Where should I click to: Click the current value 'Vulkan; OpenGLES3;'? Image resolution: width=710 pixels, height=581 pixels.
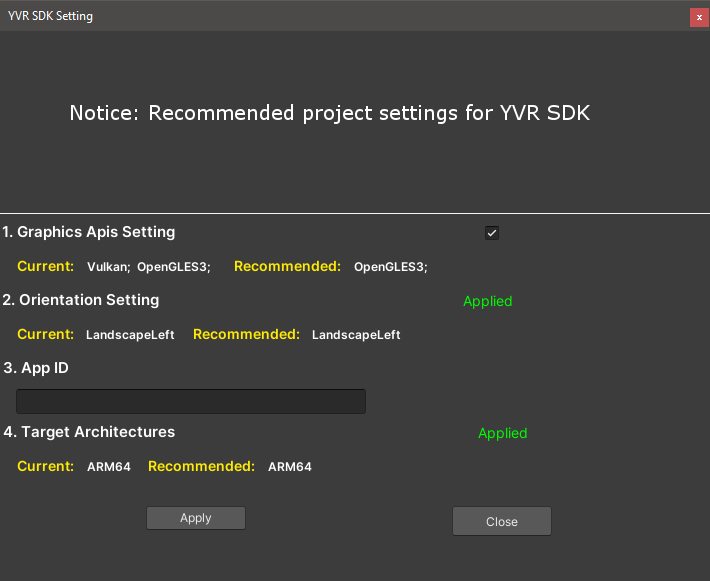tap(149, 267)
